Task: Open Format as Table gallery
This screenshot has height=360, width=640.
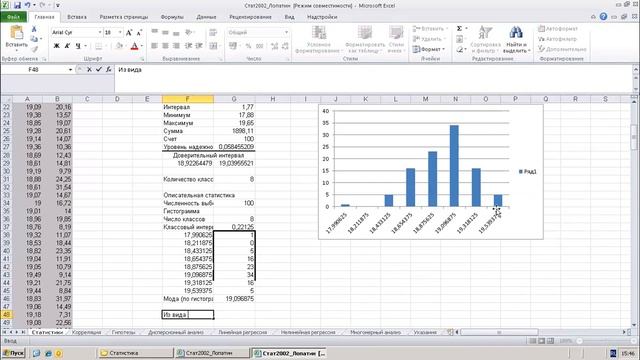Action: click(365, 39)
